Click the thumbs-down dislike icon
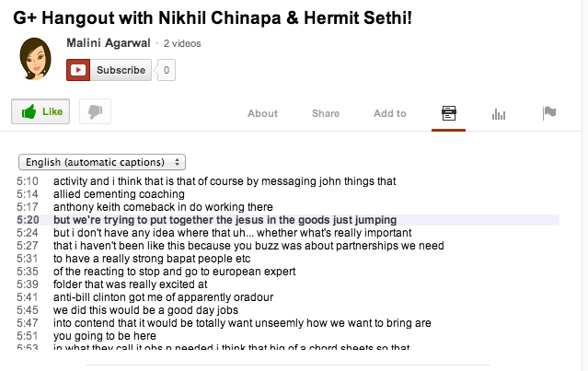Viewport: 588px width, 371px height. click(95, 111)
